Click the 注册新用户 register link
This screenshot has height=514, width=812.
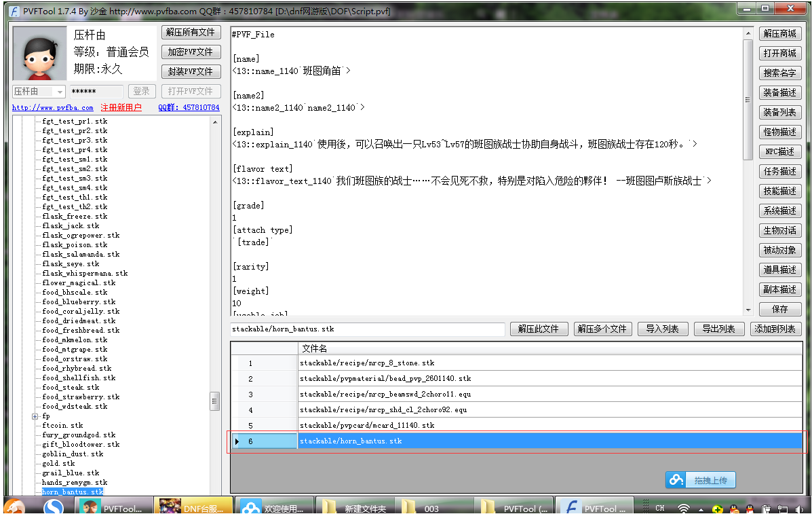tap(121, 107)
